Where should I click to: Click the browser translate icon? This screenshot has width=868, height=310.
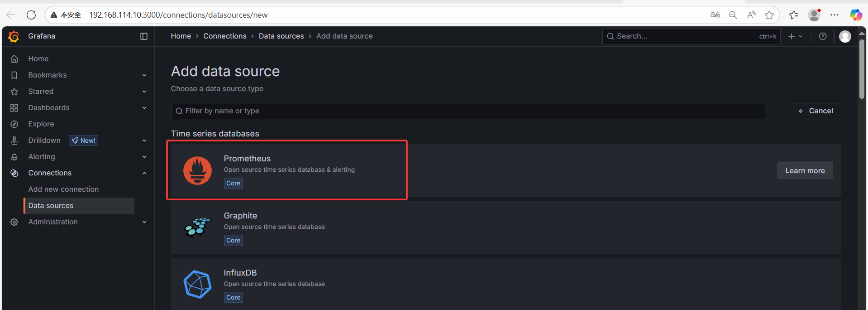715,15
